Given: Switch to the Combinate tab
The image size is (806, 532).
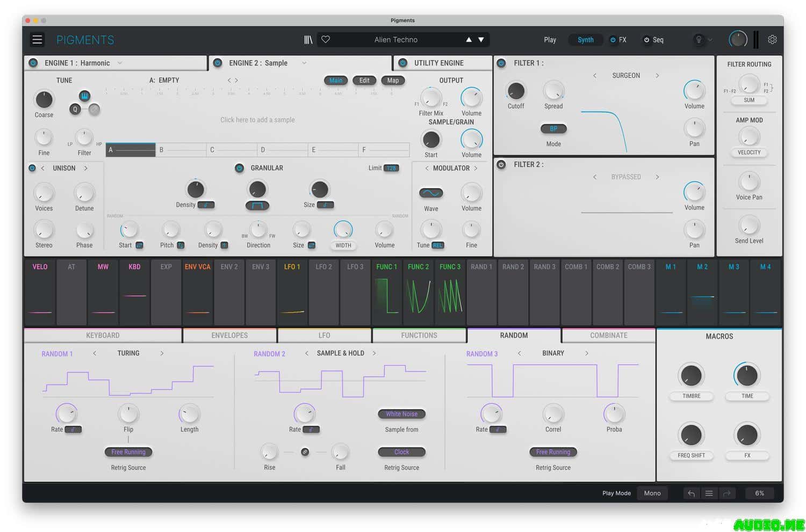Looking at the screenshot, I should pos(609,336).
